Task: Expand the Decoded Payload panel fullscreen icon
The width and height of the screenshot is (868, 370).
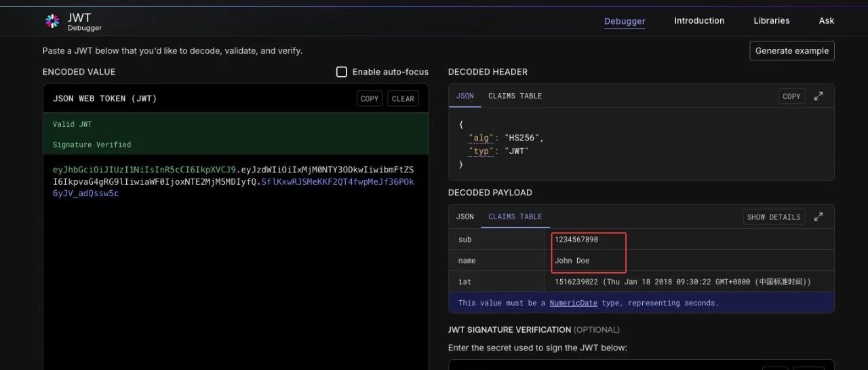Action: coord(818,217)
